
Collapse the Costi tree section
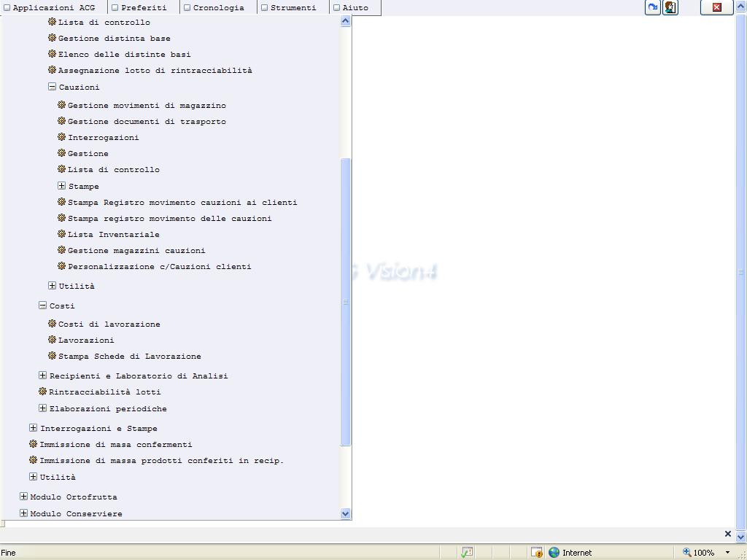pos(42,306)
